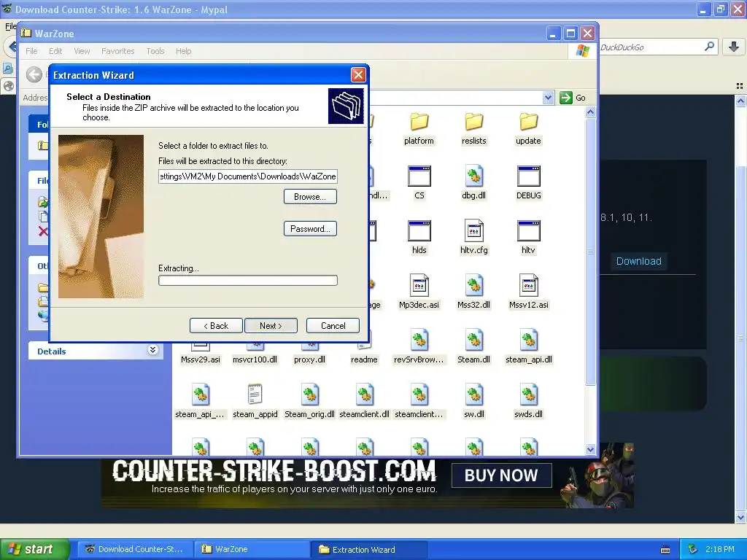Open Favorites menu in WarZone window

coord(117,51)
